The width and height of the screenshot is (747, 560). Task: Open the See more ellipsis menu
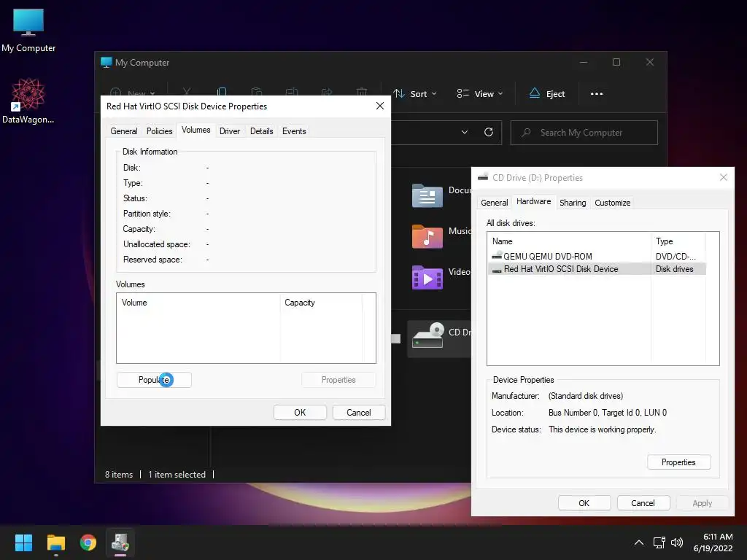pos(597,94)
